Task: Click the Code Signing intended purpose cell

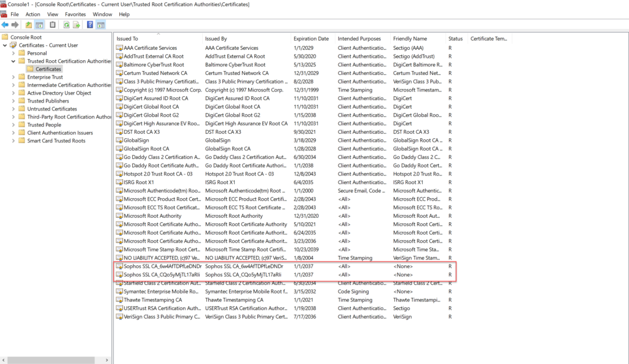Action: click(x=353, y=292)
